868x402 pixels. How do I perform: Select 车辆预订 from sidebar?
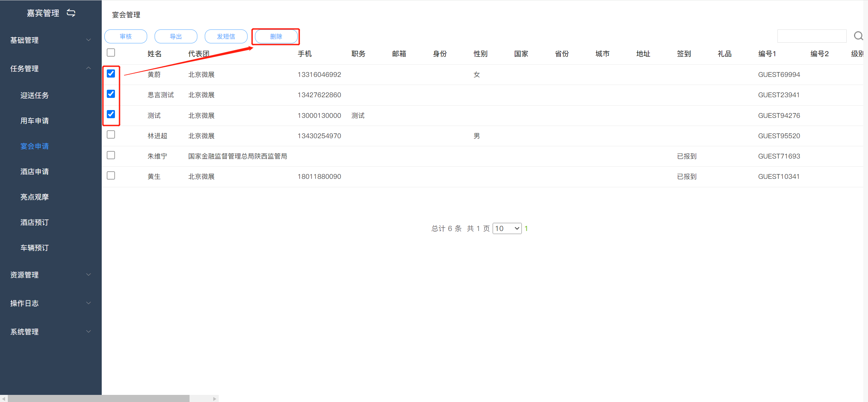click(35, 248)
